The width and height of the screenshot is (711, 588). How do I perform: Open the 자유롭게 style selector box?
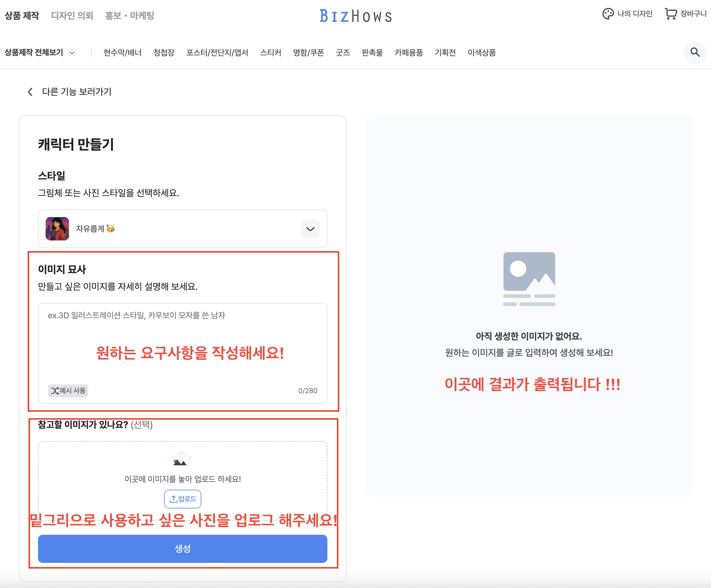183,229
